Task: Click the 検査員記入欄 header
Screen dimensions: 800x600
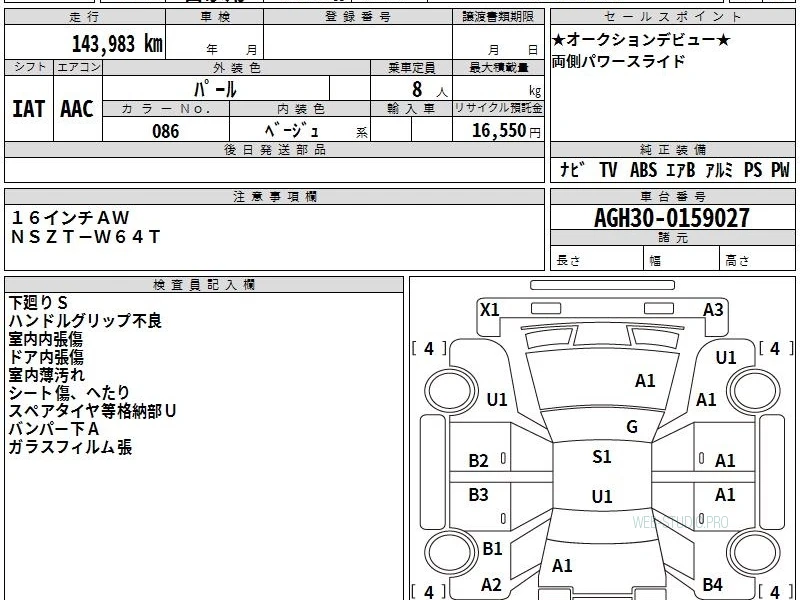Action: point(204,285)
